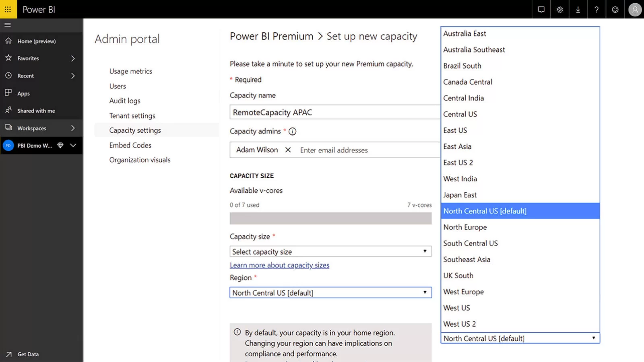Collapse the hamburger navigation menu
Screen dimensions: 644x362
tap(8, 25)
